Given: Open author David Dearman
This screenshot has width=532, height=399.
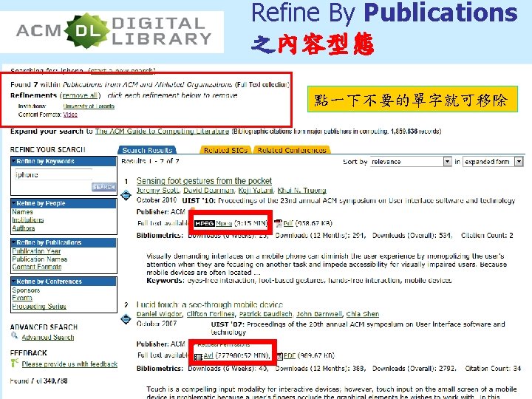Looking at the screenshot, I should click(x=208, y=191).
